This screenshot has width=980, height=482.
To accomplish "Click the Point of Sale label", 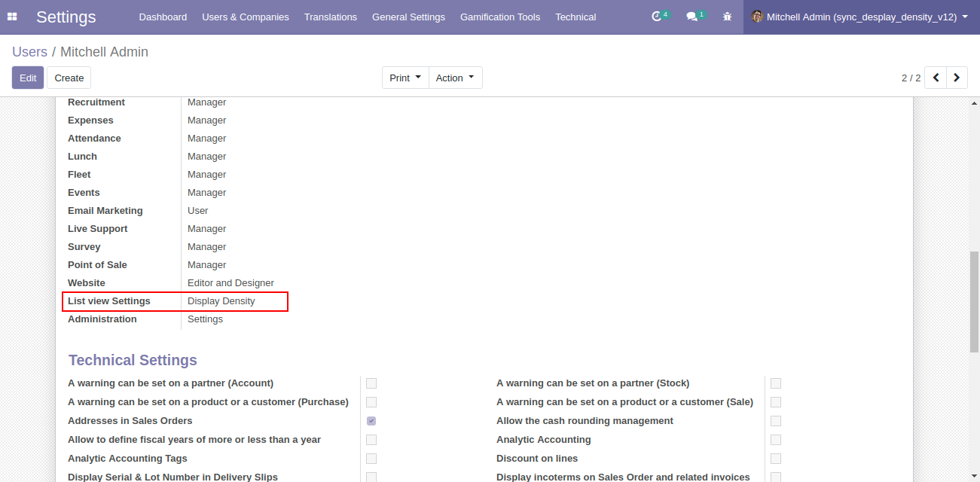I will (97, 265).
